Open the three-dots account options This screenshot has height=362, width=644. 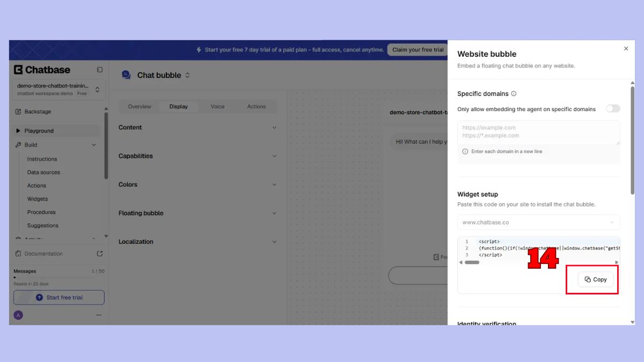[99, 315]
